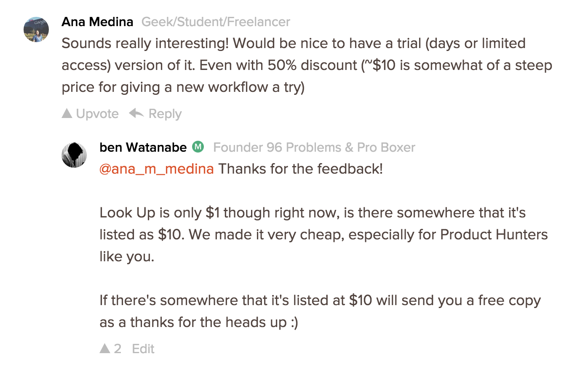Click the 'Thanks for the feedback!' text

(300, 169)
